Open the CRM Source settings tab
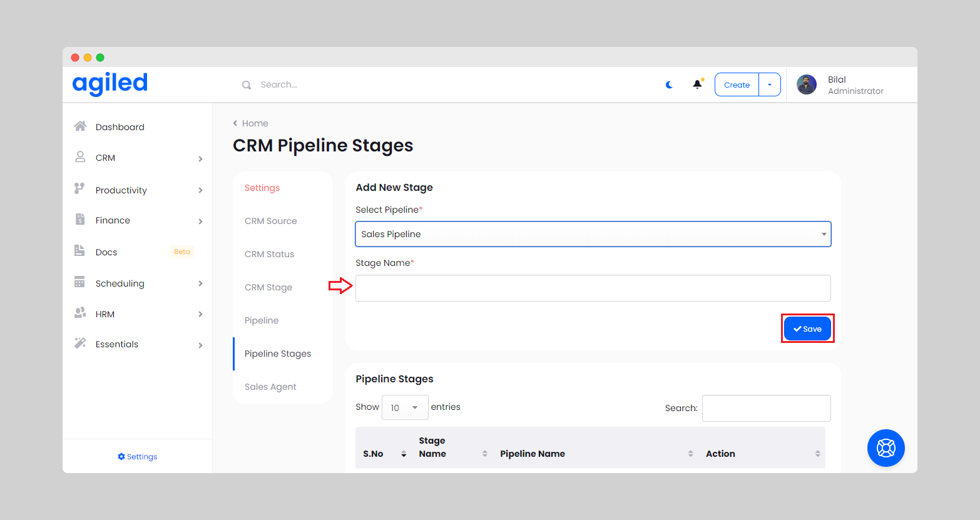Image resolution: width=980 pixels, height=520 pixels. 271,221
